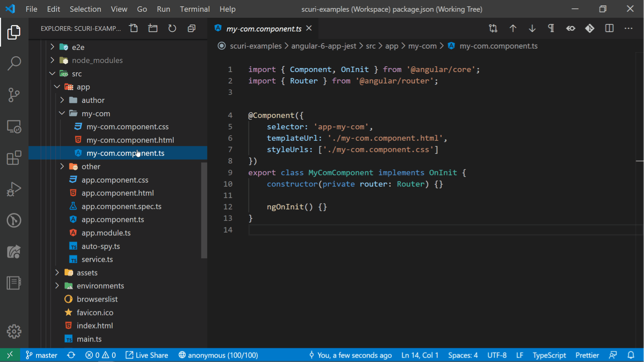Collapse all folders in Explorer

192,28
